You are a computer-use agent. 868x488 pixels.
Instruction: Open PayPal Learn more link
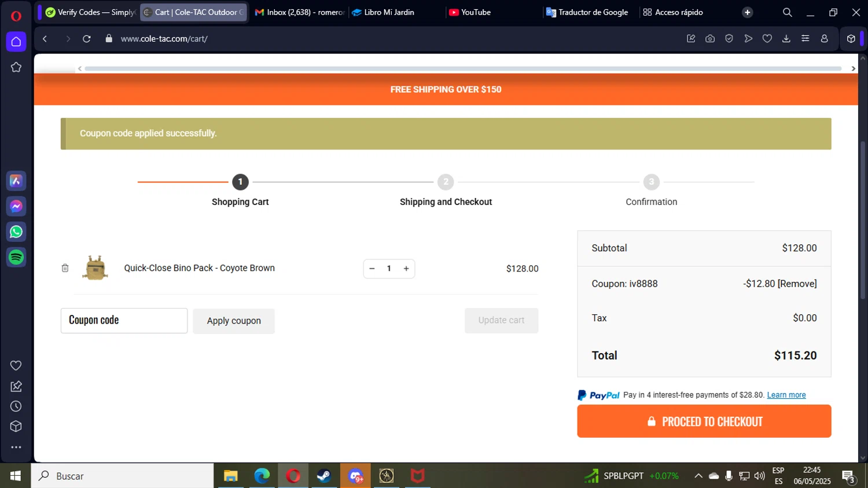tap(786, 395)
